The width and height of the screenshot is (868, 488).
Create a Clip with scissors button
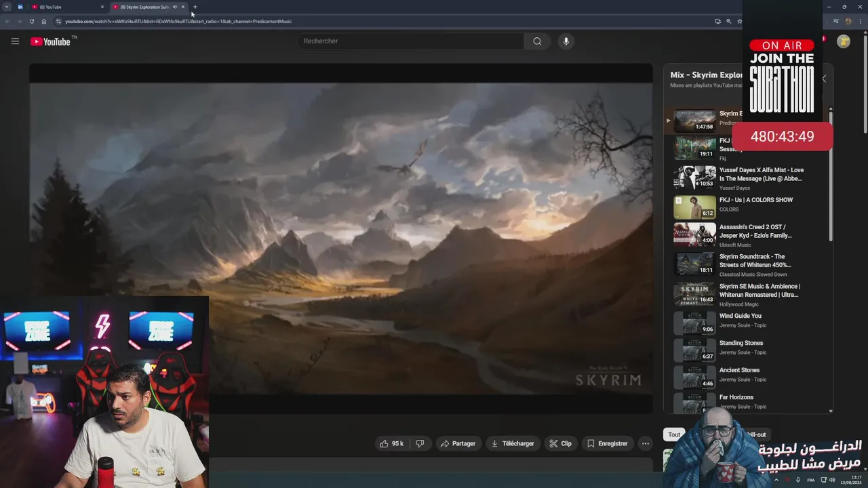561,443
